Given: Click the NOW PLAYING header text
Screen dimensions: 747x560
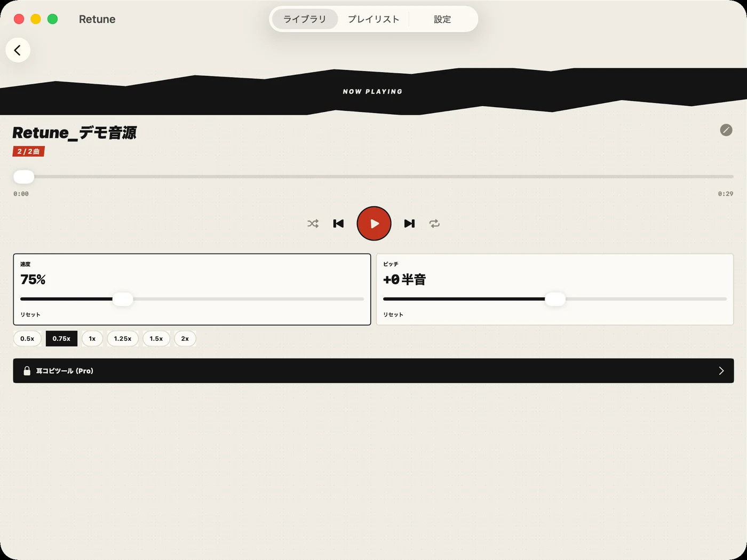Looking at the screenshot, I should [x=373, y=92].
